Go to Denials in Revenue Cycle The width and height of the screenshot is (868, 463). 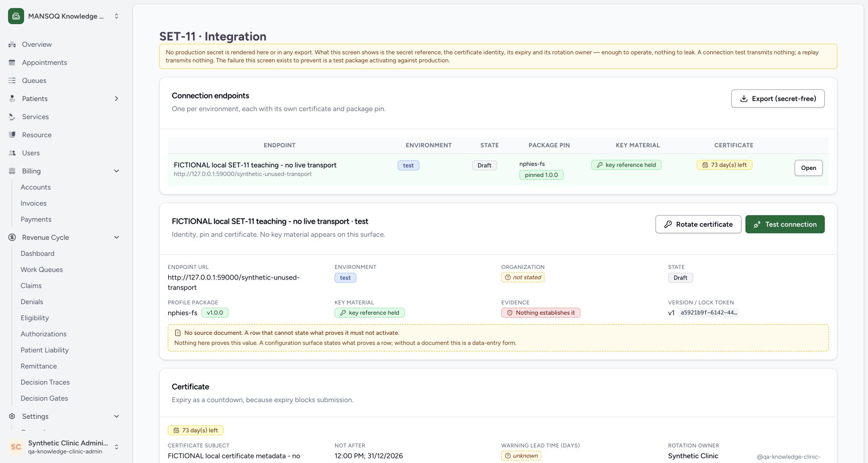(x=32, y=302)
